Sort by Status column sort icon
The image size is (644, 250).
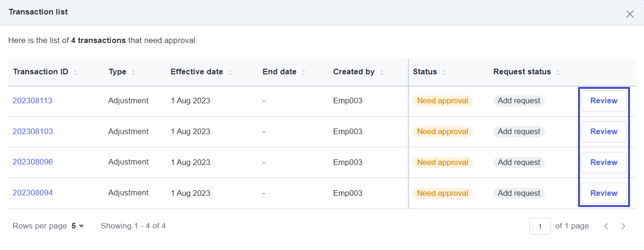(x=444, y=72)
